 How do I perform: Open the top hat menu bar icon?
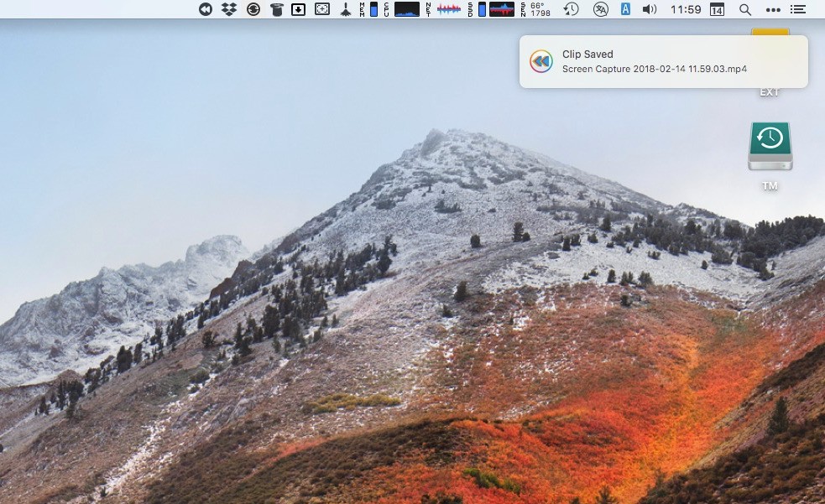pos(277,9)
